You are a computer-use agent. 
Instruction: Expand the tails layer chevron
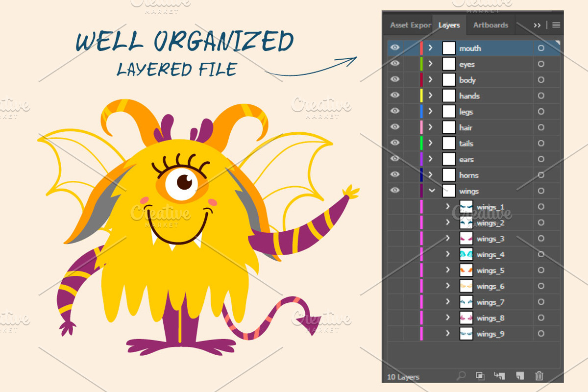[x=431, y=143]
